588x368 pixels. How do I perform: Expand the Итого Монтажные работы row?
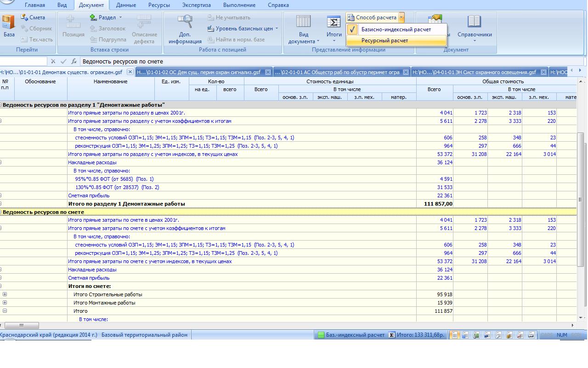coord(5,303)
